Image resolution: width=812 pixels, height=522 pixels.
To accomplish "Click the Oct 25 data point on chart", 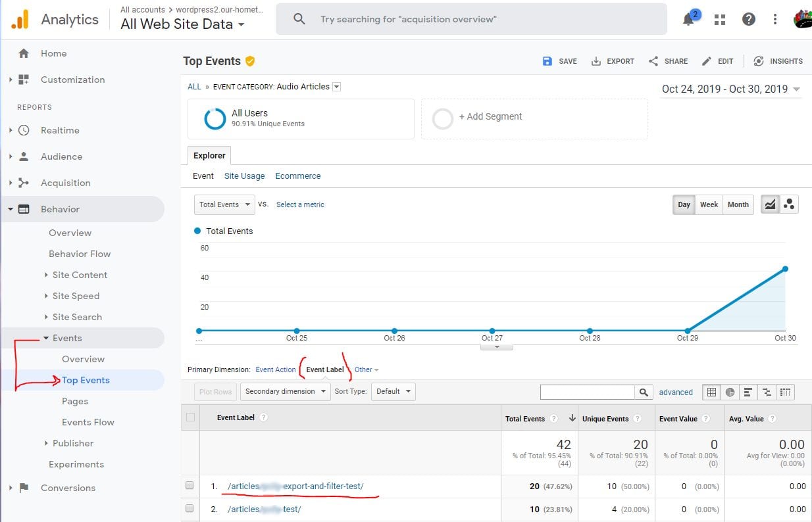I will pyautogui.click(x=297, y=331).
